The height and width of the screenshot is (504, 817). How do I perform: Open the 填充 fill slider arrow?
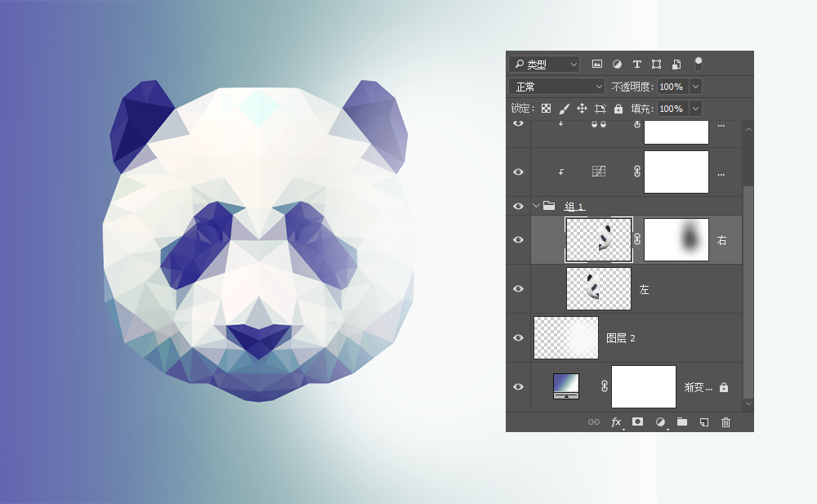pyautogui.click(x=695, y=109)
